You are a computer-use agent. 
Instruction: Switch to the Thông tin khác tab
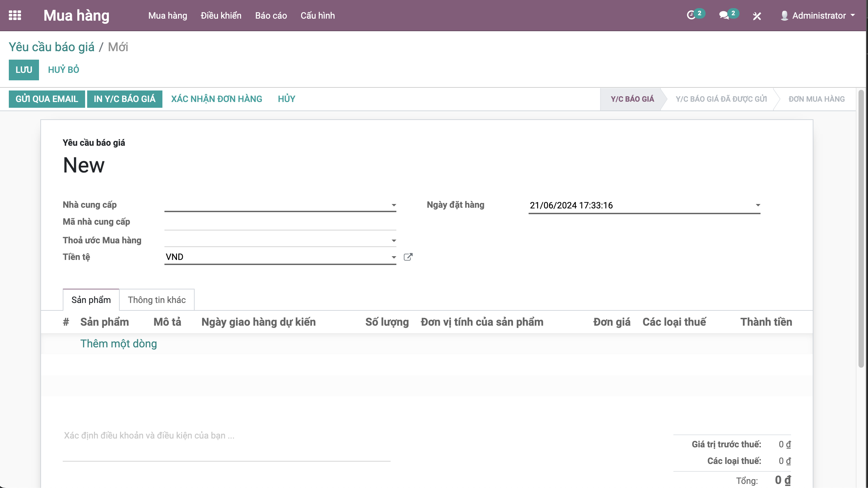[x=157, y=300]
